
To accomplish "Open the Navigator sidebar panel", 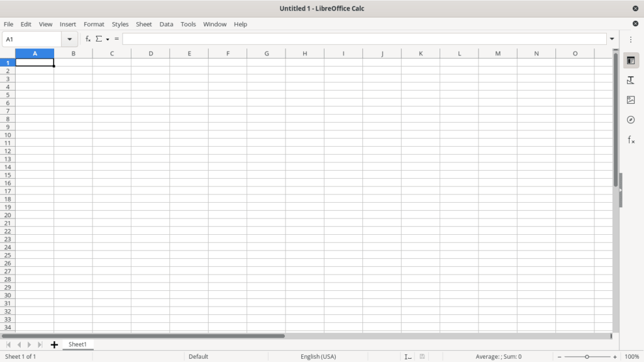I will pyautogui.click(x=631, y=120).
